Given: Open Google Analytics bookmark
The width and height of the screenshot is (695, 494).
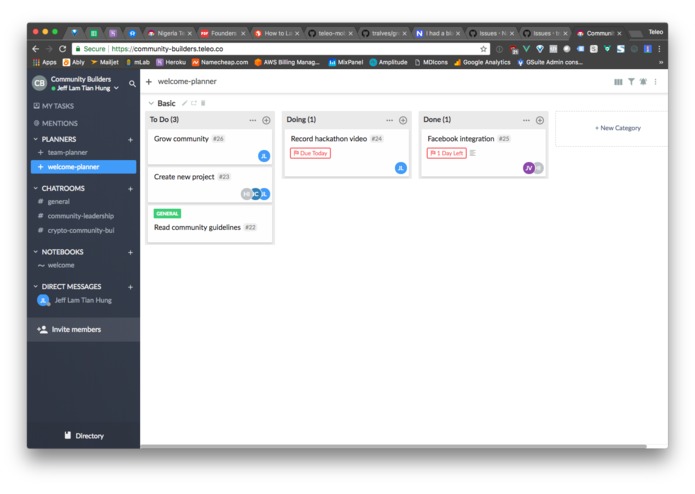Looking at the screenshot, I should 482,62.
